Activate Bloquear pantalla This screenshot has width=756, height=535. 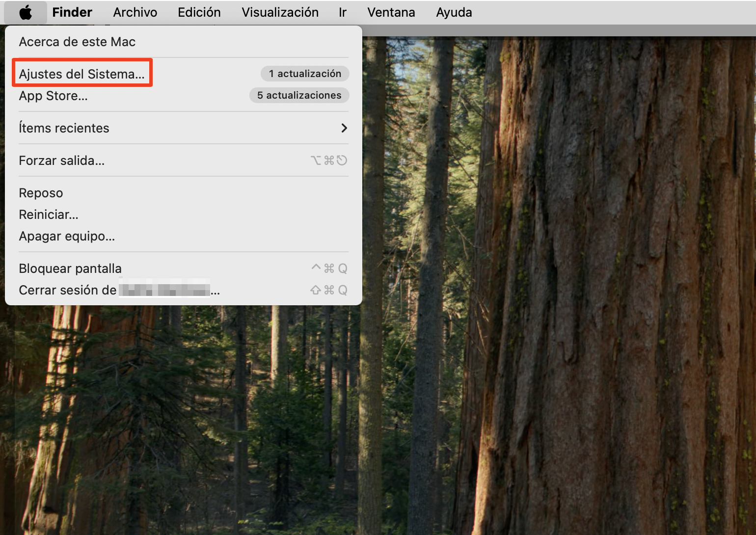point(70,268)
